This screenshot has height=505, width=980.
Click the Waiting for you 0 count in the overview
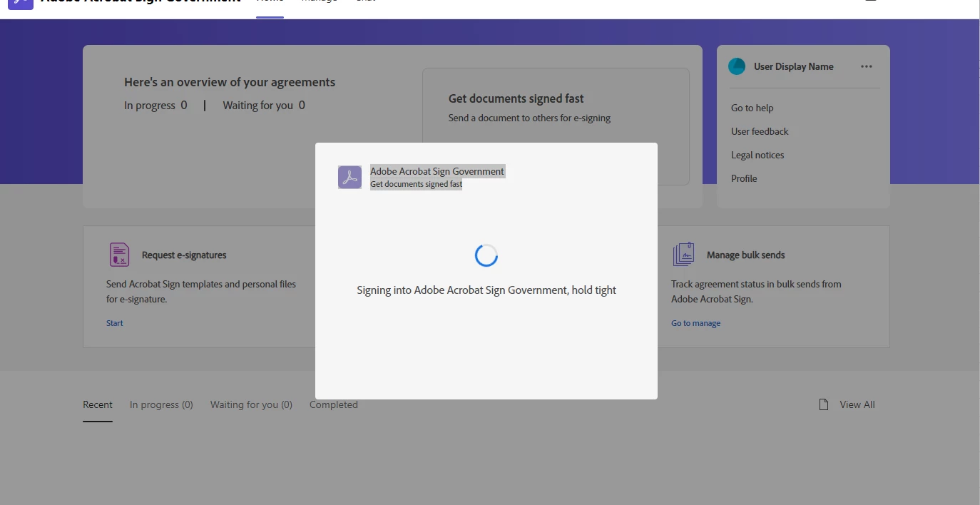coord(264,105)
